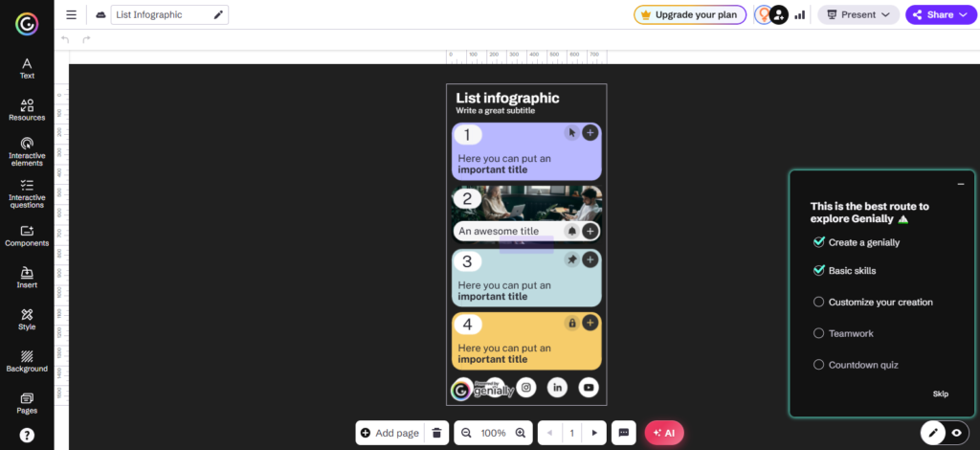Zoom out with the minus magnifier
The height and width of the screenshot is (450, 980).
point(466,433)
